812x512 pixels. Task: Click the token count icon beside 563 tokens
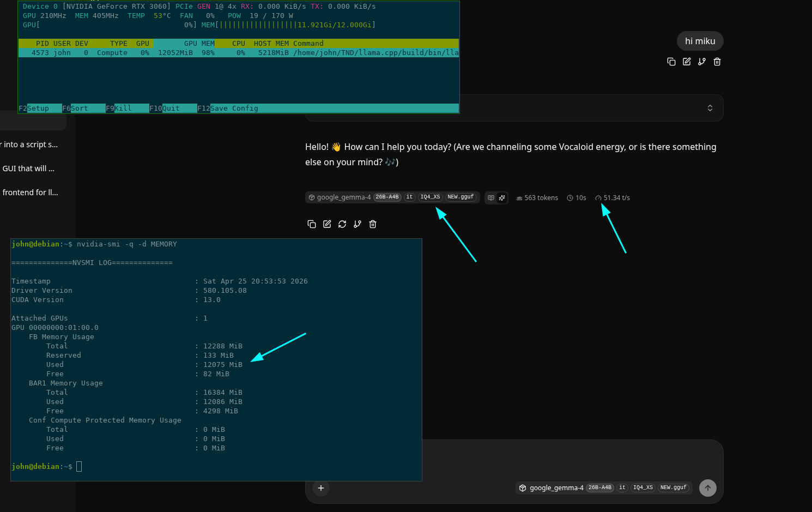click(519, 198)
